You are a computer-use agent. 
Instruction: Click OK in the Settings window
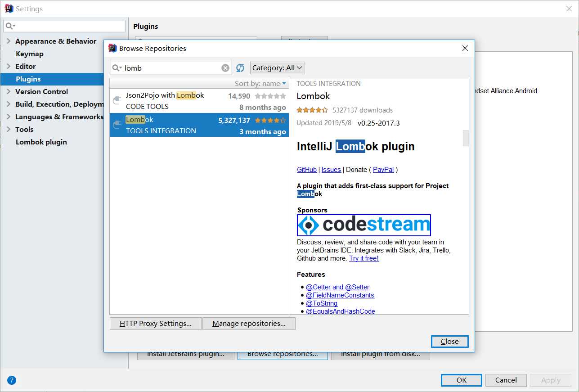pos(462,380)
